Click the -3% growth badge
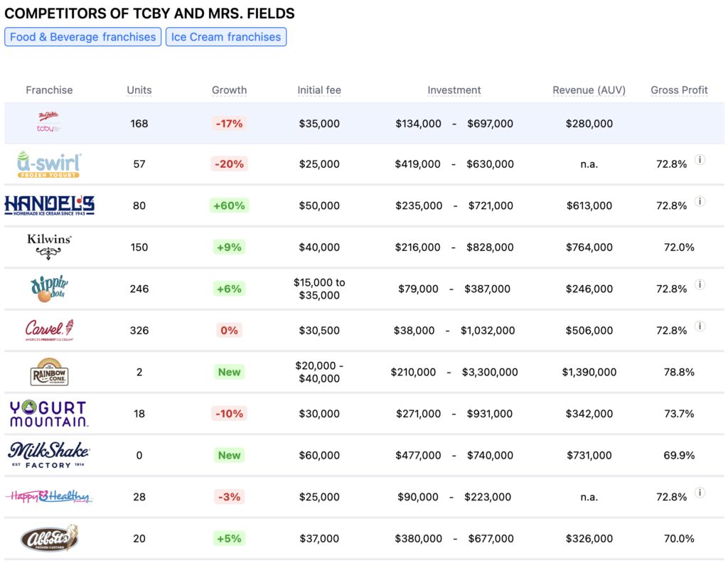This screenshot has height=573, width=728. [230, 497]
